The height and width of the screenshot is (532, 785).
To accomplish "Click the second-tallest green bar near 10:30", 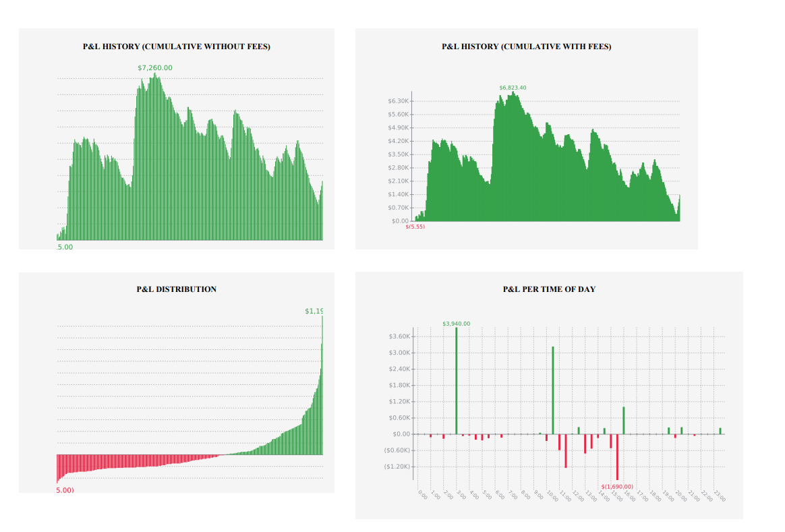I will (x=553, y=390).
